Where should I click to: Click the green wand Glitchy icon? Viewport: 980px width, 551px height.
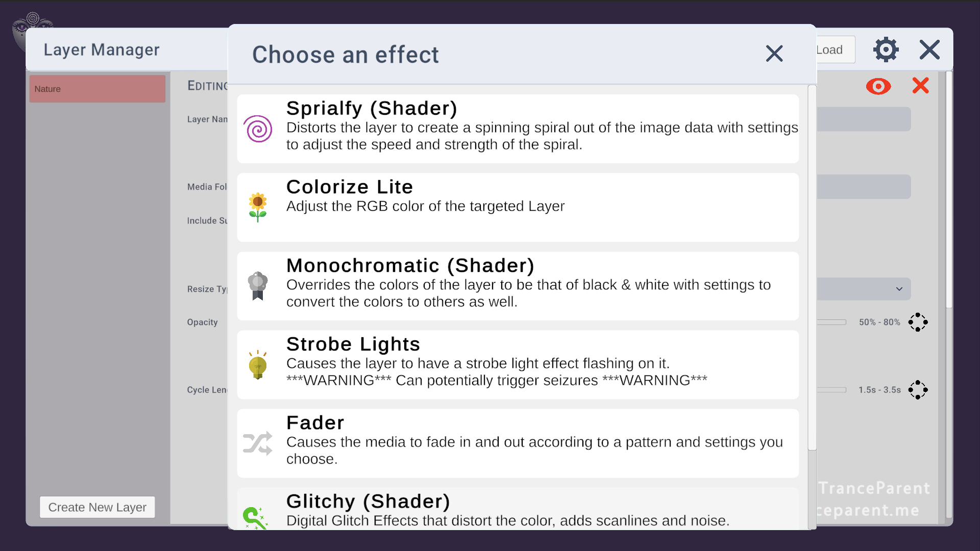255,518
